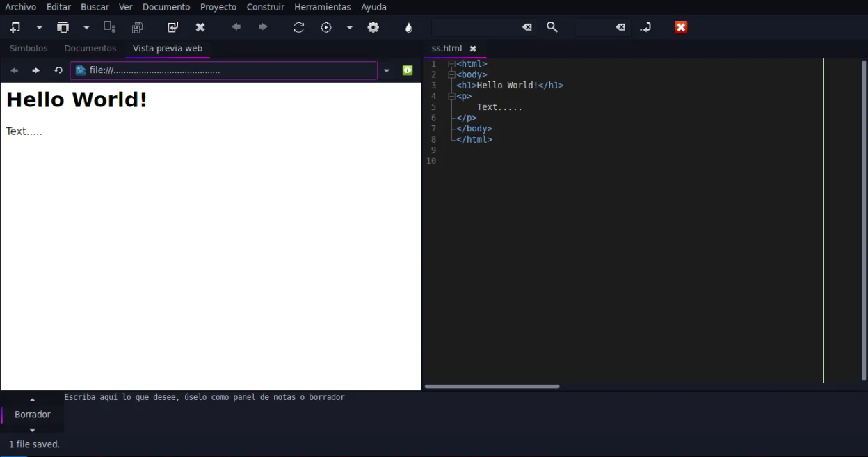Image resolution: width=868 pixels, height=457 pixels.
Task: Click the down arrow below Borrador tab
Action: click(32, 430)
